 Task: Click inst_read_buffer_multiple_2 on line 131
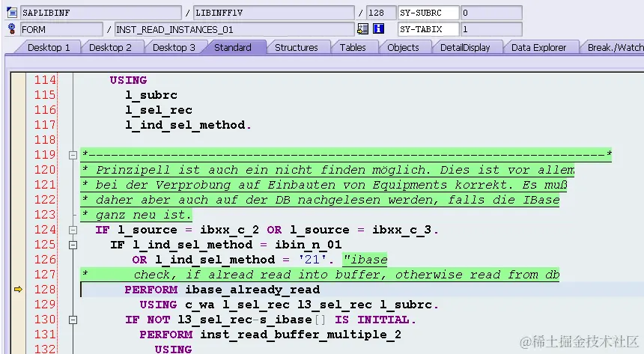coord(300,335)
